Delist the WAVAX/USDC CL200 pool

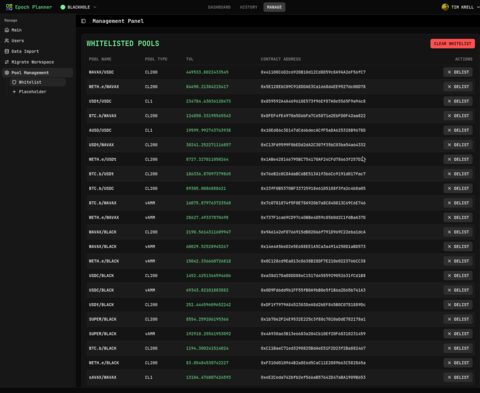click(458, 72)
